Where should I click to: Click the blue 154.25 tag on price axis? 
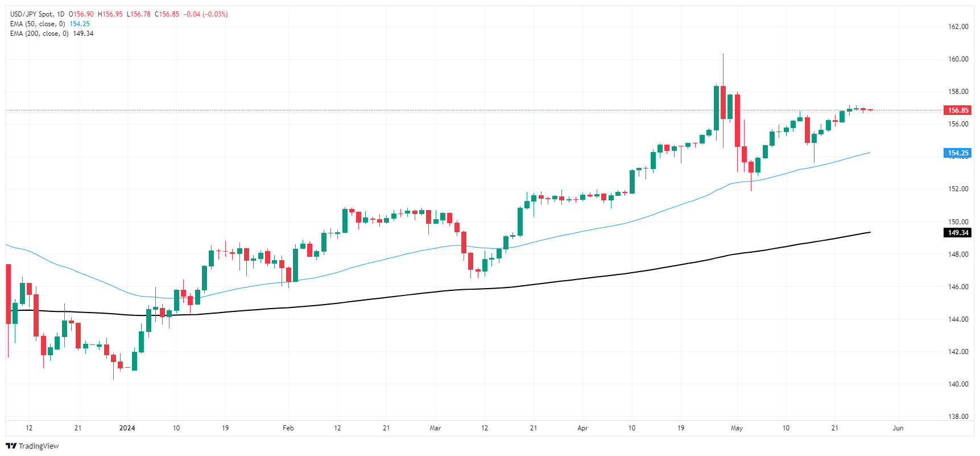(x=958, y=153)
